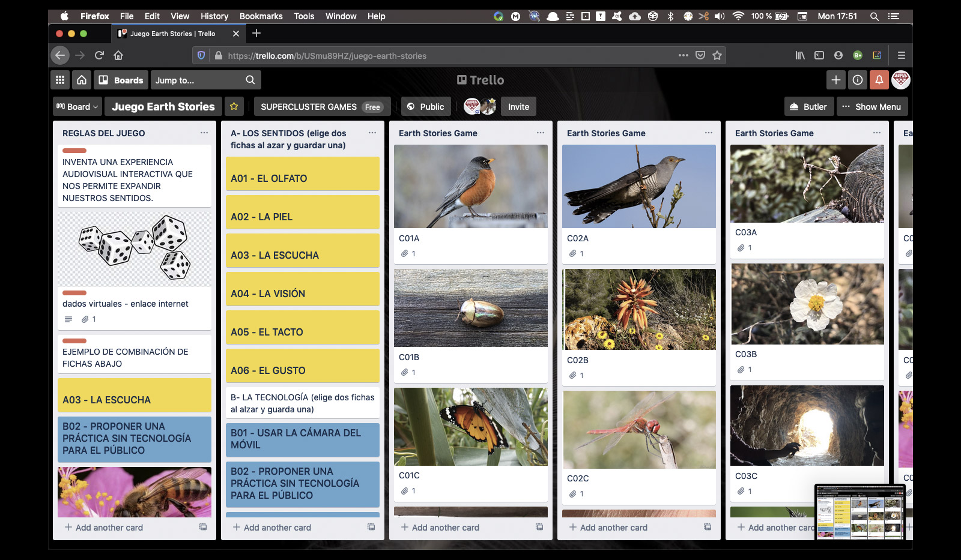Open the Bookmarks menu
961x560 pixels.
click(261, 16)
